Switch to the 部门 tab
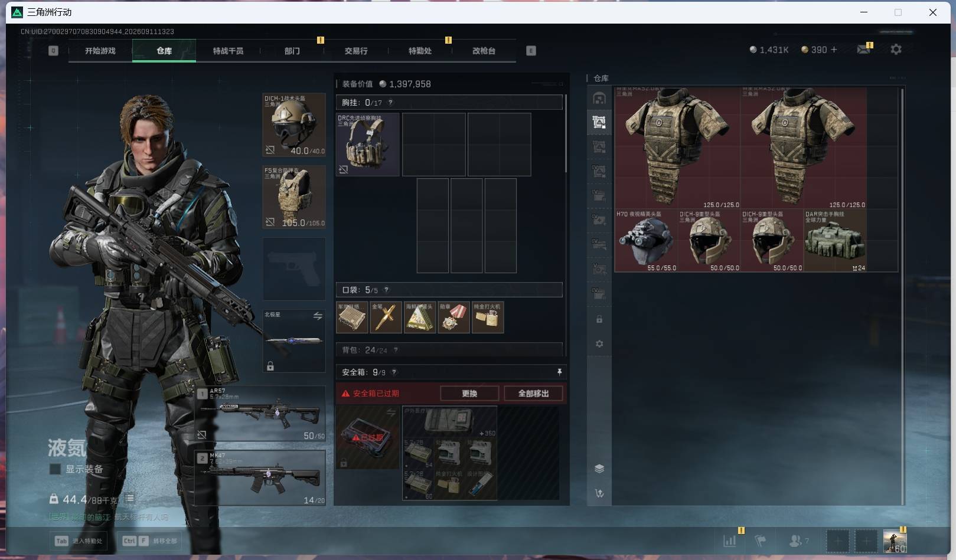The width and height of the screenshot is (956, 560). pyautogui.click(x=292, y=51)
